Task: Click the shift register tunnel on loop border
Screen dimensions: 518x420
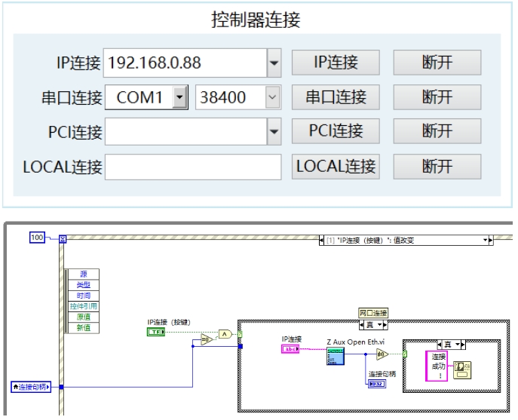Action: 61,387
